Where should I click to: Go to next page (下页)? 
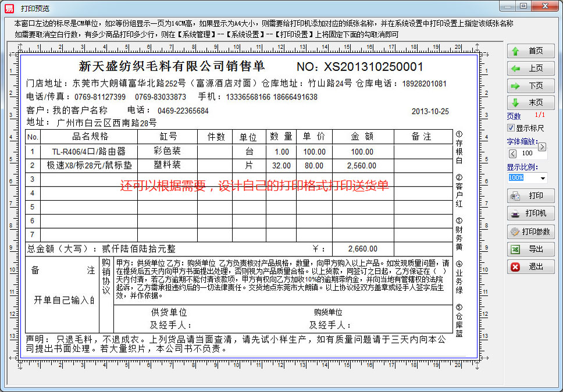pyautogui.click(x=530, y=85)
